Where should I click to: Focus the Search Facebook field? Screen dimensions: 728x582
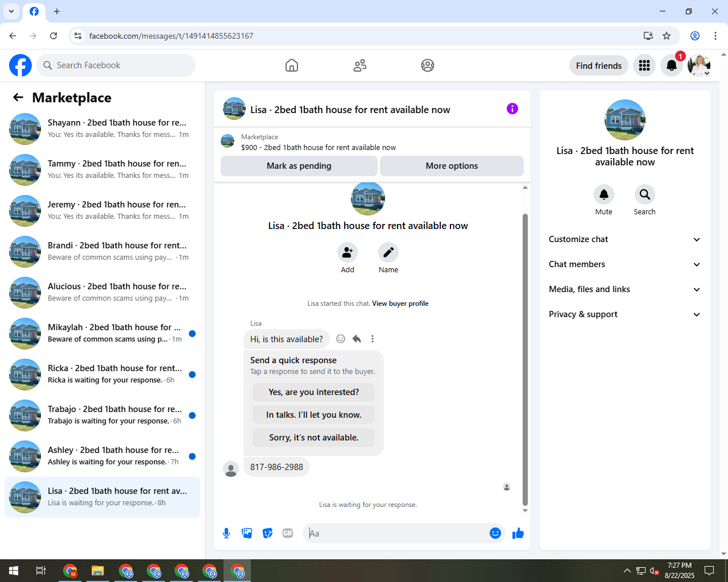tap(116, 65)
